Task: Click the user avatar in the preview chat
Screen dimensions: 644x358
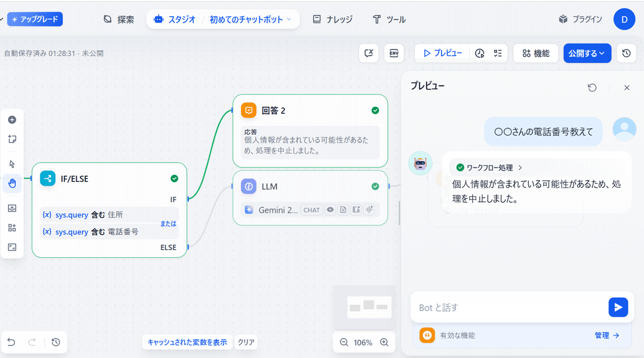Action: (625, 129)
